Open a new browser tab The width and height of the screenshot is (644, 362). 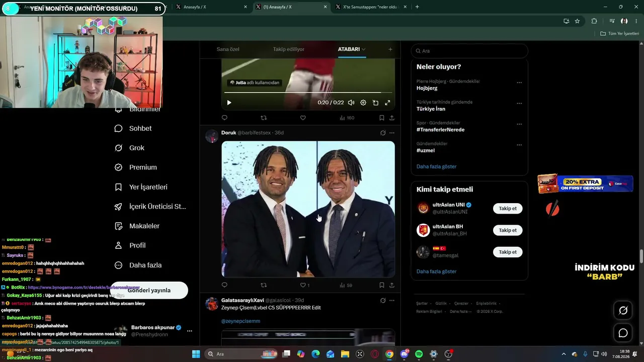[x=417, y=7]
